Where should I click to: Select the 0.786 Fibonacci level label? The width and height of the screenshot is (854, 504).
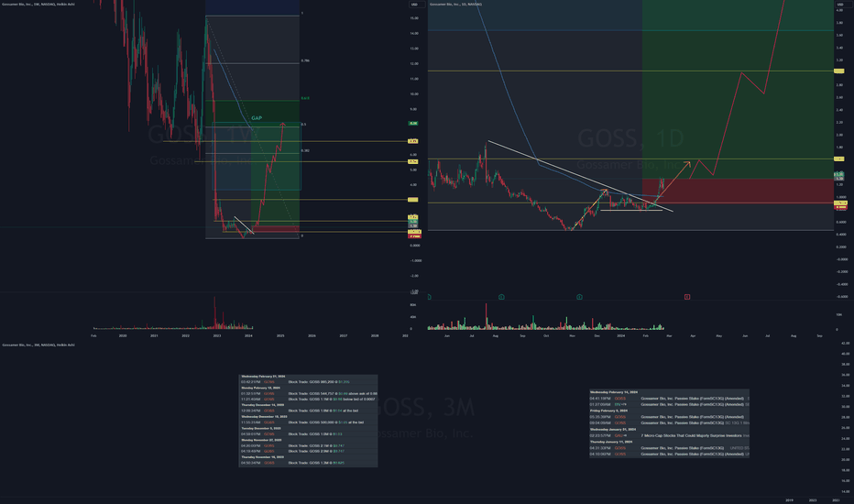(305, 61)
